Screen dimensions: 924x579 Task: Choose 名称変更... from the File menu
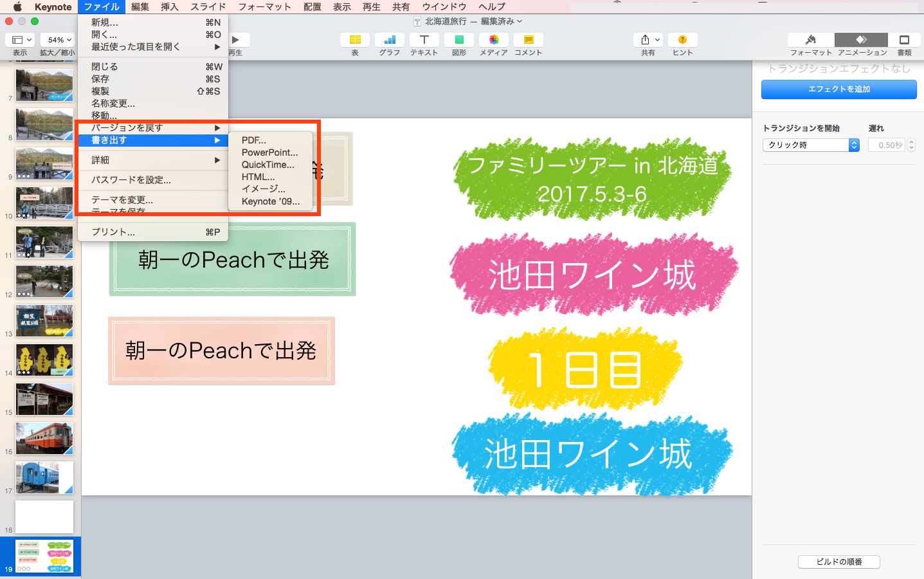[153, 104]
